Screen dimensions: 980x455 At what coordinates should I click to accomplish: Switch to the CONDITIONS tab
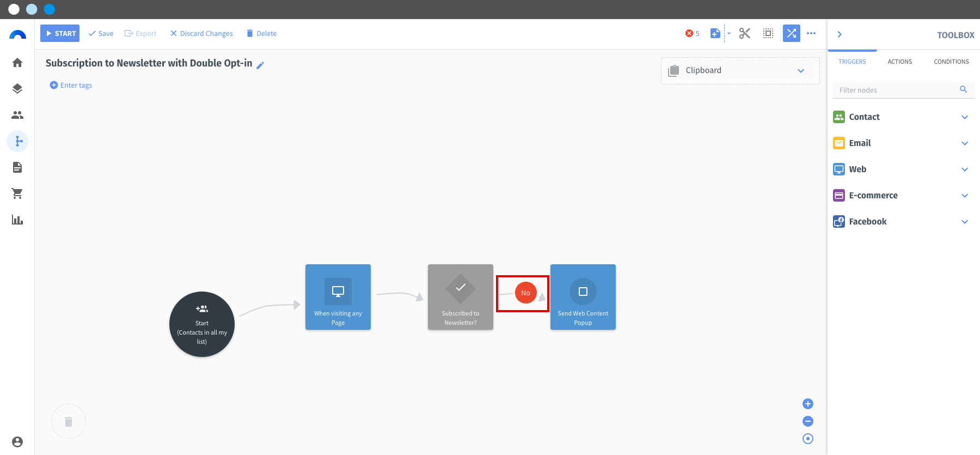(951, 62)
